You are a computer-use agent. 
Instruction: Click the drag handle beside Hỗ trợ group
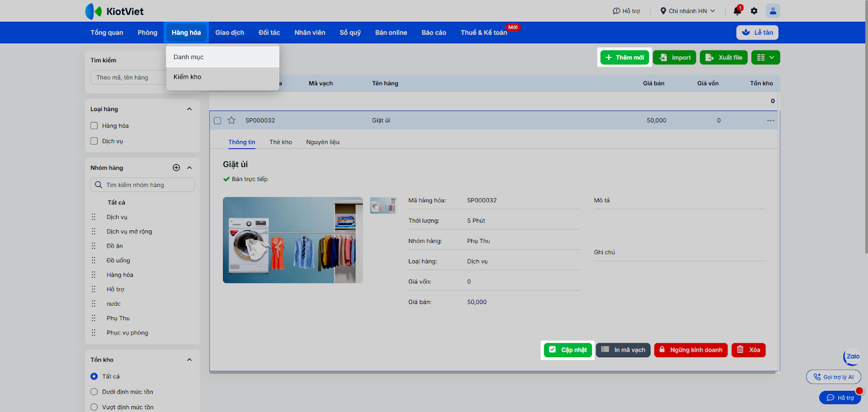(93, 289)
